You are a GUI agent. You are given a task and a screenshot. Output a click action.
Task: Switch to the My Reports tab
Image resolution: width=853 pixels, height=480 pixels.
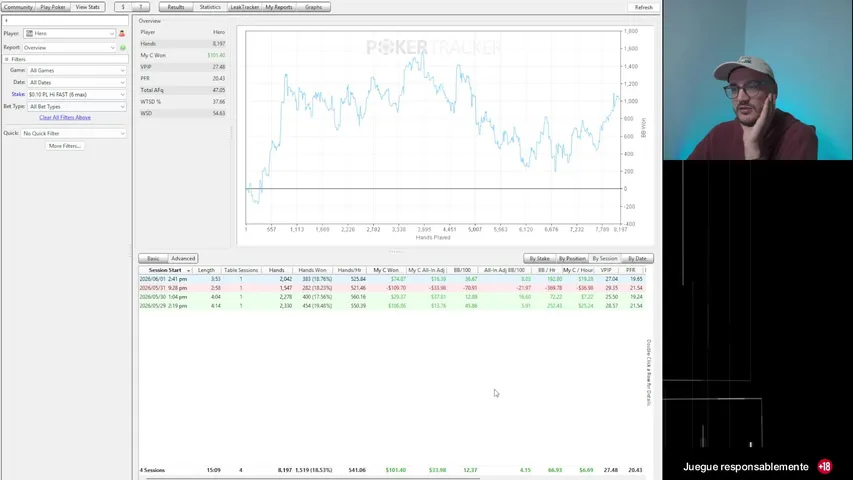click(x=279, y=7)
